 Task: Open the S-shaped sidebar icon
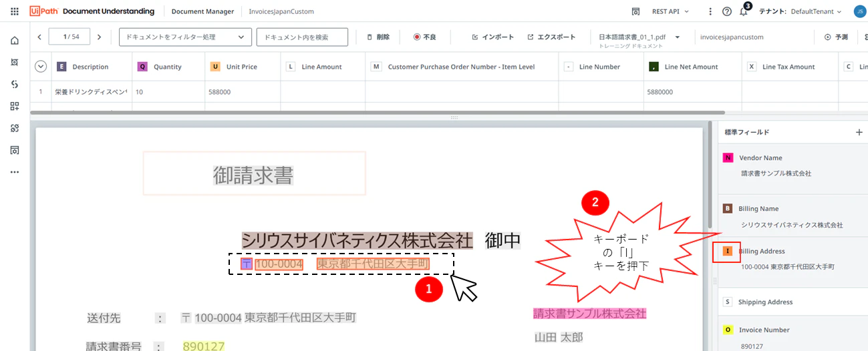pyautogui.click(x=15, y=84)
